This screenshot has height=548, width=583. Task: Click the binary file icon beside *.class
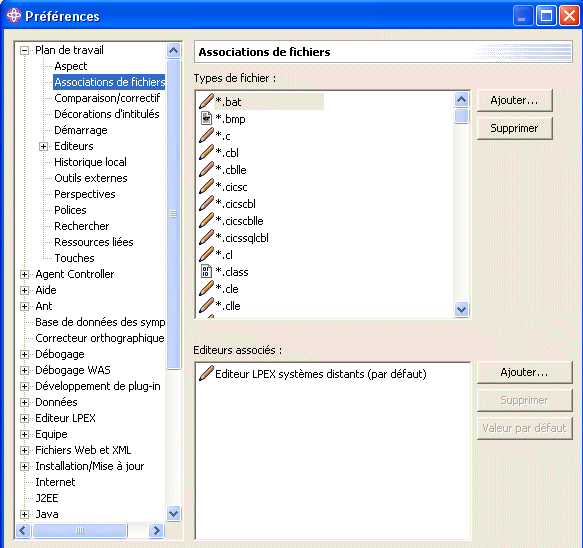[206, 271]
